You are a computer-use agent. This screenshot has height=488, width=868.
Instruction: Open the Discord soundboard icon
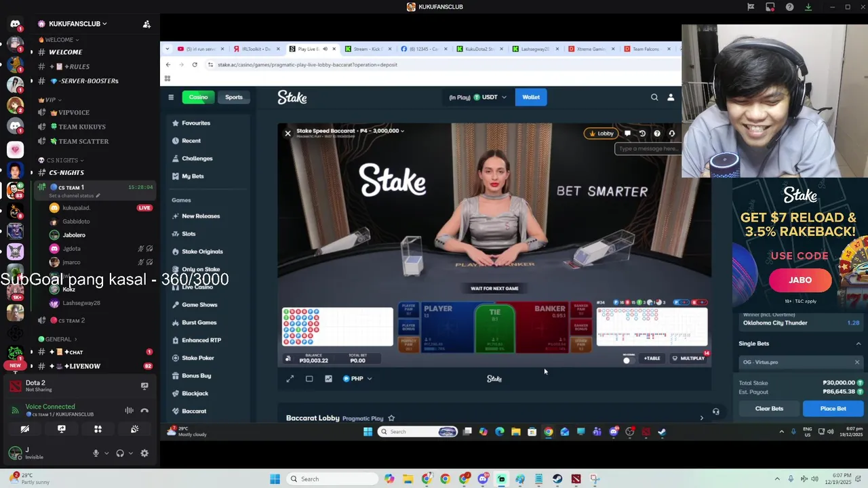pos(134,429)
